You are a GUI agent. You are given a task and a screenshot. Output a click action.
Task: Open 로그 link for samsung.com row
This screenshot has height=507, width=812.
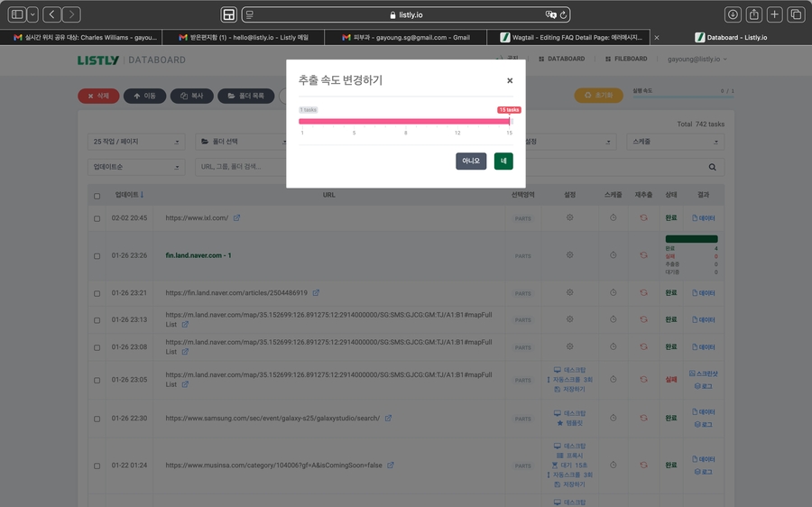[x=703, y=424]
